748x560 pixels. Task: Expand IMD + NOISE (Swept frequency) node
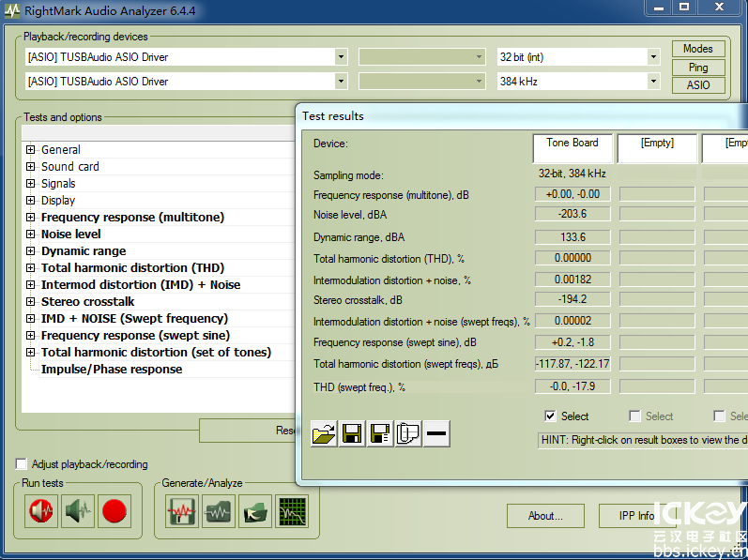point(31,318)
